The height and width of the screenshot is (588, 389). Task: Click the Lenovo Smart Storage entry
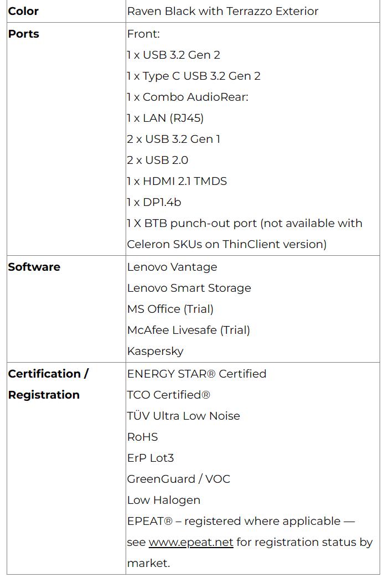189,288
